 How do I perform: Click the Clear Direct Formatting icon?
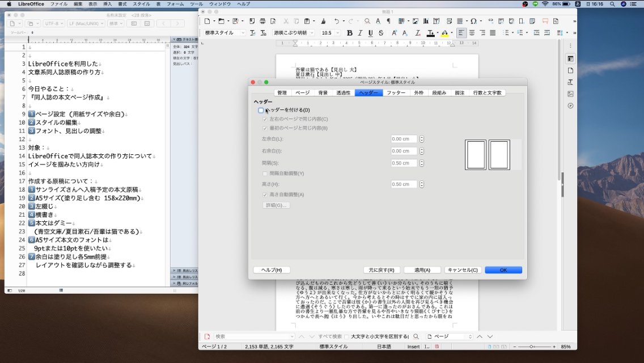point(418,33)
